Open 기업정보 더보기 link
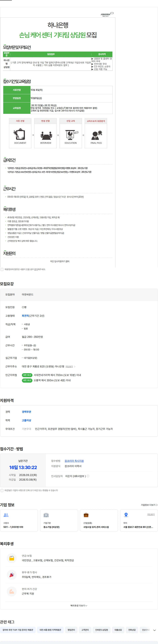Image resolution: width=158 pixels, height=644 pixels. pos(149,505)
